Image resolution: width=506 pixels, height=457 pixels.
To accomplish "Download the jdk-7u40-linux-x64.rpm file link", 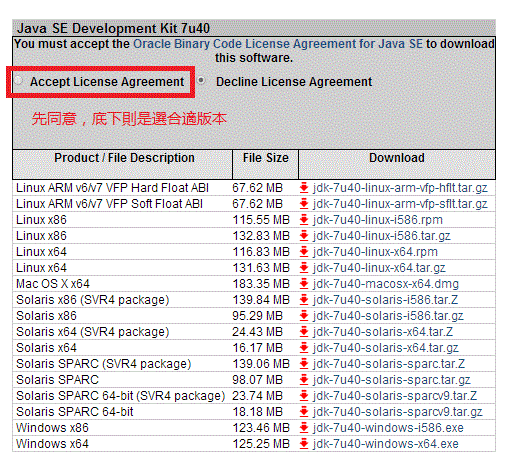I will (x=375, y=252).
